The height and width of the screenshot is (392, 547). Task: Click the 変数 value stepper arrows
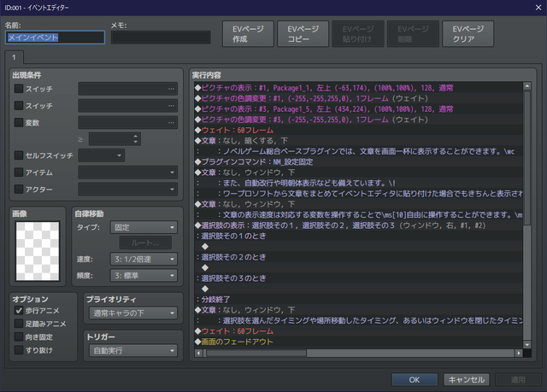coord(136,139)
